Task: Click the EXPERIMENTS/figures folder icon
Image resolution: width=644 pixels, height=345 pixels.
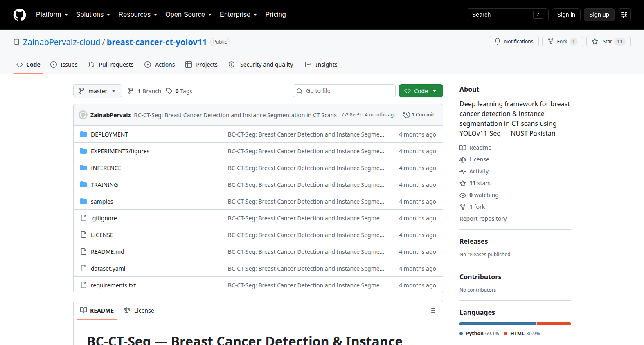Action: [83, 151]
